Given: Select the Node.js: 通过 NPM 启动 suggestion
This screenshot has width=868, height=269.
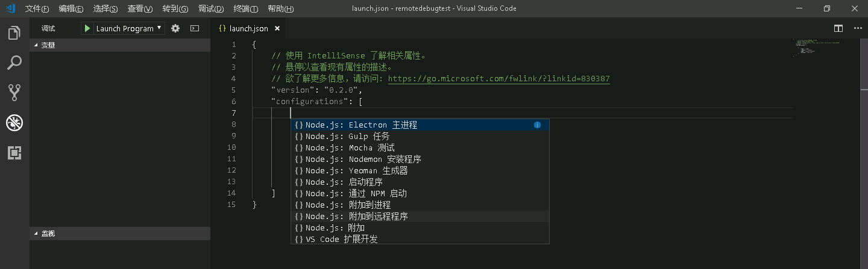Looking at the screenshot, I should pos(420,194).
